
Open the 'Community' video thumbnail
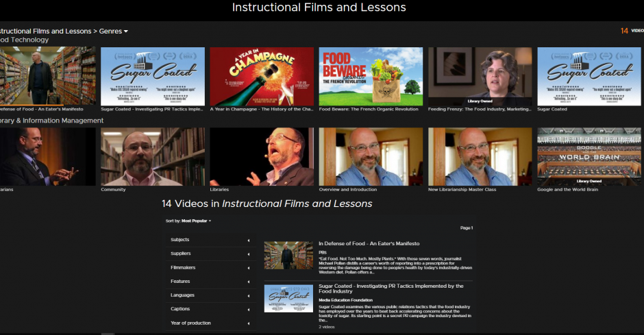pyautogui.click(x=153, y=156)
